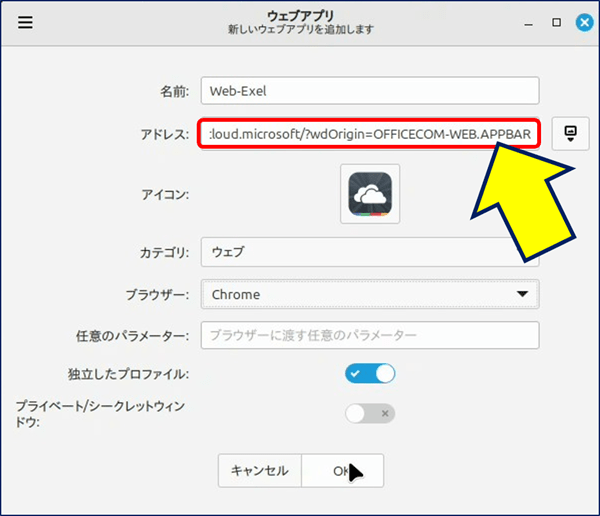Viewport: 600px width, 516px height.
Task: Click the address URL field
Action: 369,134
